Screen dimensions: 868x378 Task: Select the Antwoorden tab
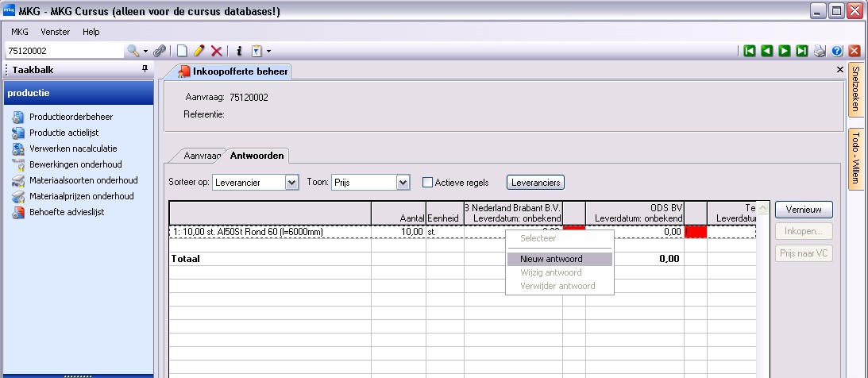[x=257, y=156]
